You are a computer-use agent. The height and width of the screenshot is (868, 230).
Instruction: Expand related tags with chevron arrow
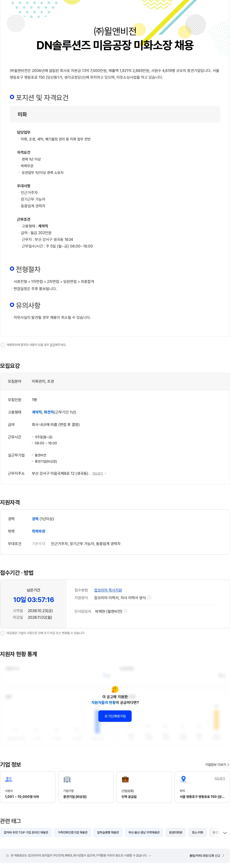point(225,833)
